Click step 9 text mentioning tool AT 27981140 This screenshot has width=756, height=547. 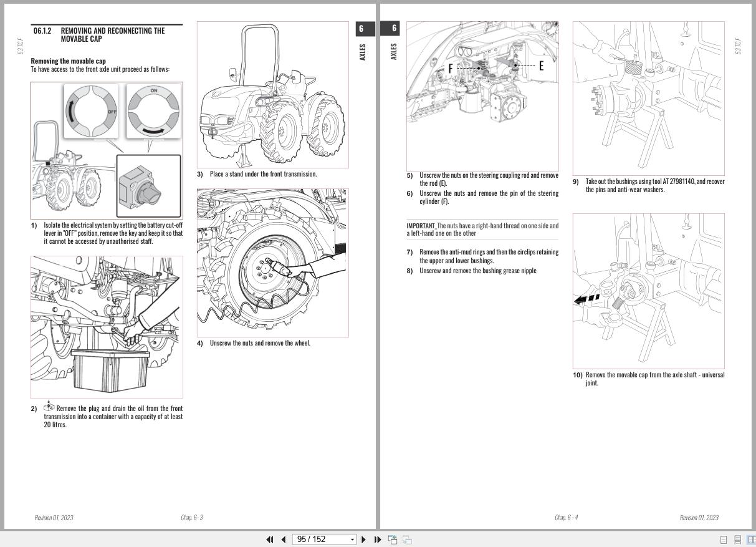pos(655,185)
